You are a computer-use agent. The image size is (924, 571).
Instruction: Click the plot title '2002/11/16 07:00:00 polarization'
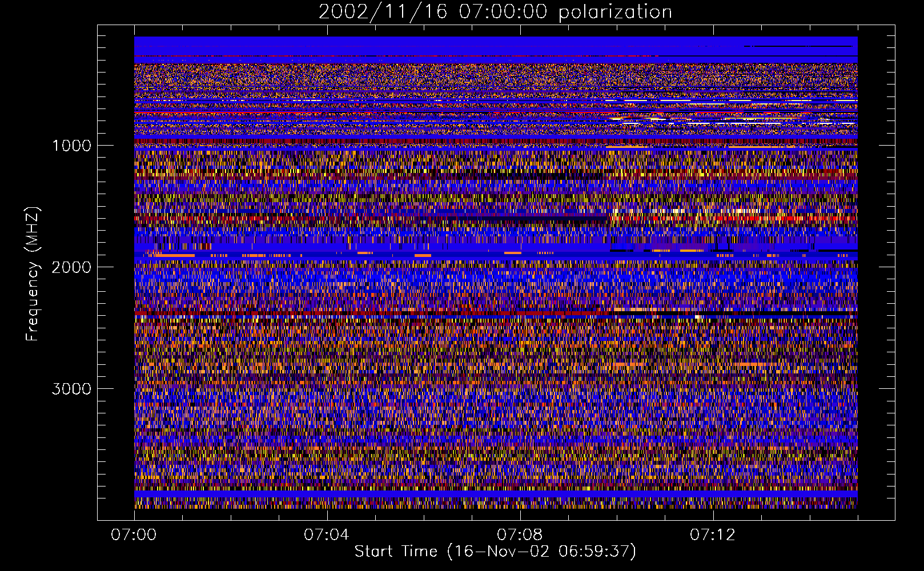(x=495, y=12)
